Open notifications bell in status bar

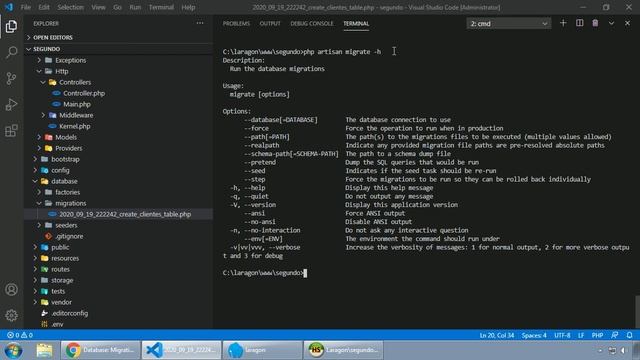pos(629,335)
